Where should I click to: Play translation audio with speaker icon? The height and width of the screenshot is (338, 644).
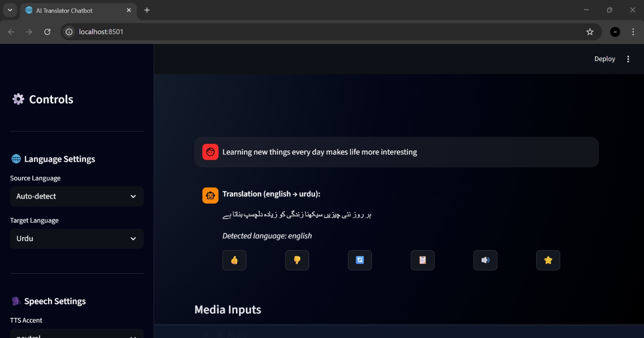tap(485, 260)
